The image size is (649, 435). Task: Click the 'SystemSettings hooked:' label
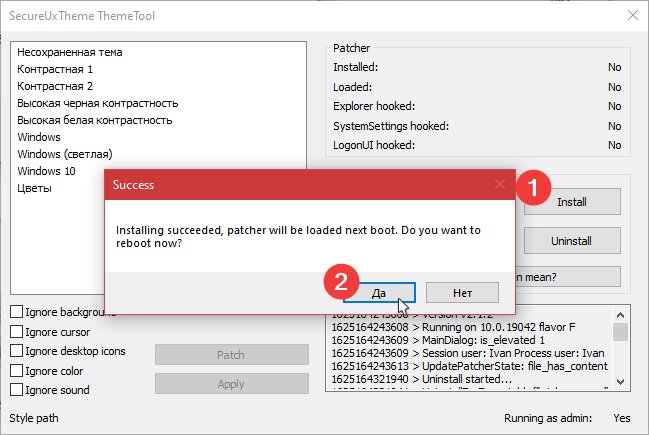(x=391, y=126)
